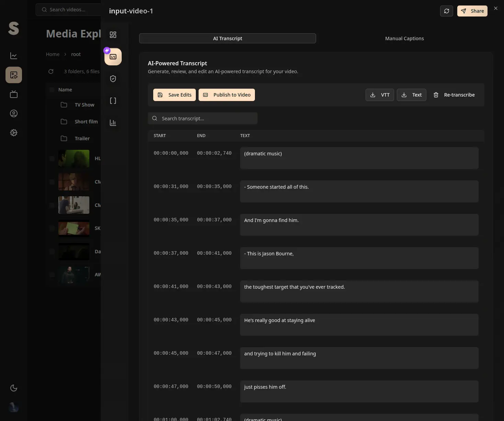Open the overview grid panel icon

pos(113,35)
